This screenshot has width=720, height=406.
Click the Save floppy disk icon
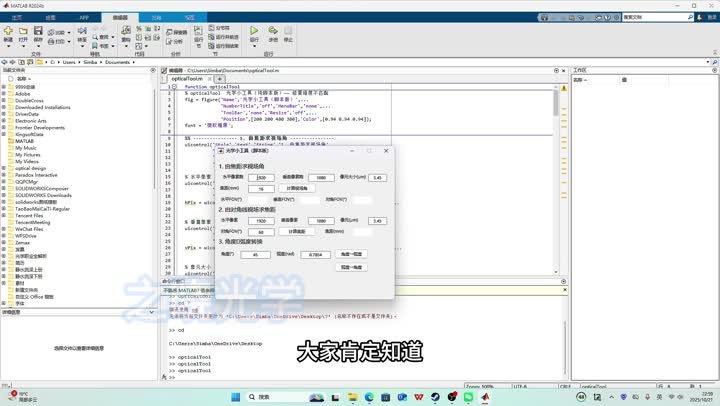pos(38,31)
